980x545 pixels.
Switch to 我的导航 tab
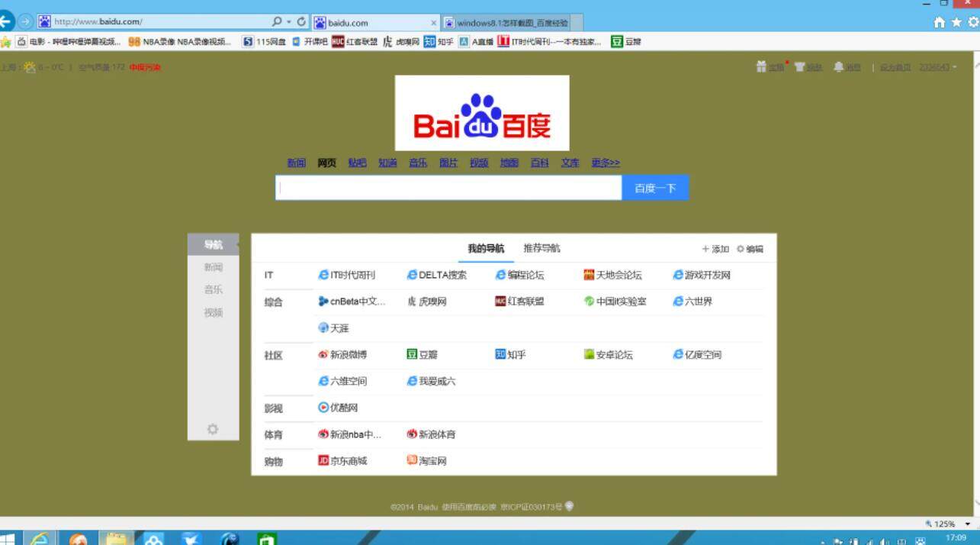tap(486, 249)
